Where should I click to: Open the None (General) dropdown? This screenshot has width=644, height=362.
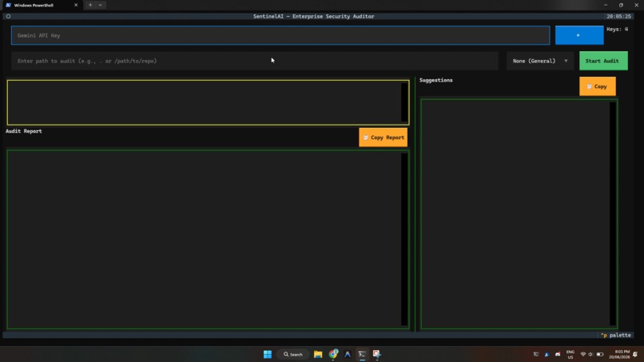point(539,61)
